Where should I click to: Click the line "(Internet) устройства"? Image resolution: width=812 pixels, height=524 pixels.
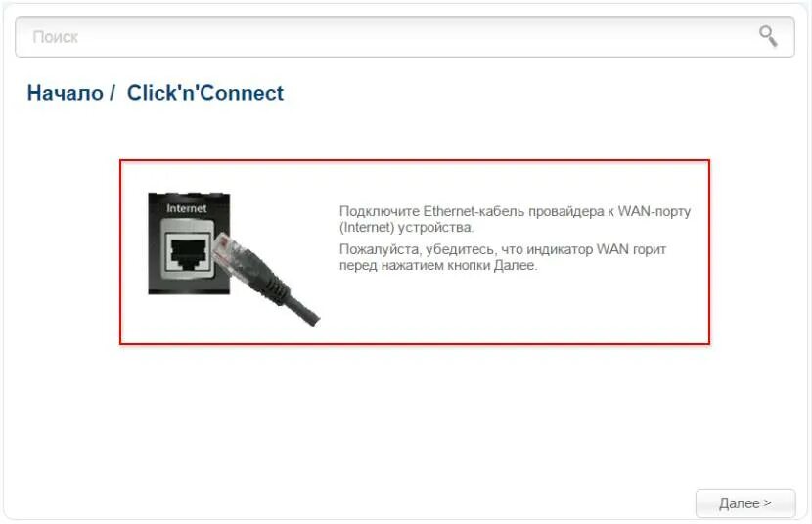tap(407, 227)
